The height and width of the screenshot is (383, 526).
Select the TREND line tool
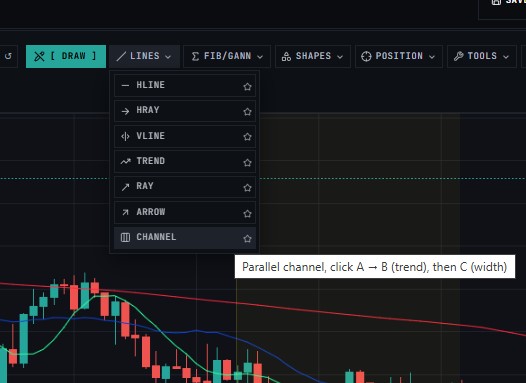(185, 162)
